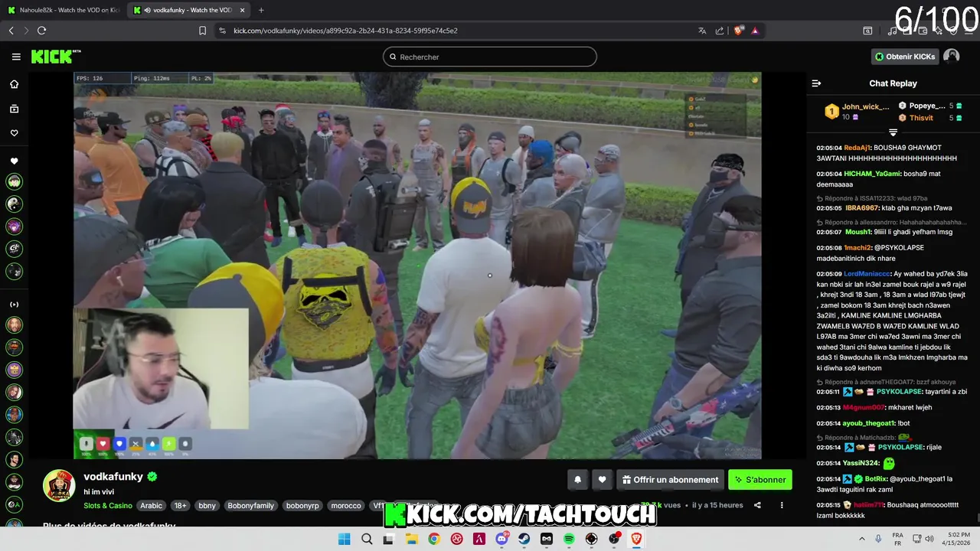This screenshot has width=980, height=551.
Task: Switch to the Nahoule82k tab
Action: coord(63,10)
